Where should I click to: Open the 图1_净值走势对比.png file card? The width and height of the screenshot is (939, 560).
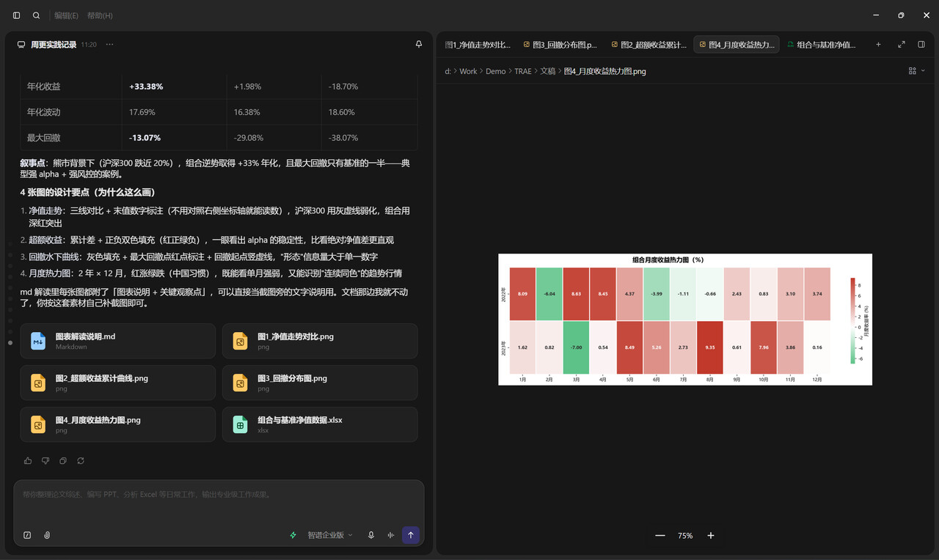(320, 342)
